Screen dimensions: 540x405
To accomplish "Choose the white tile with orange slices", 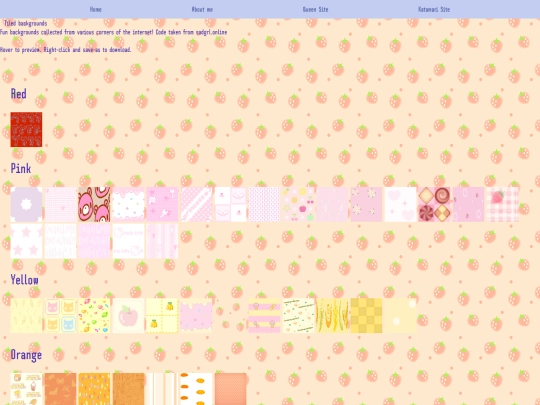I will click(196, 389).
